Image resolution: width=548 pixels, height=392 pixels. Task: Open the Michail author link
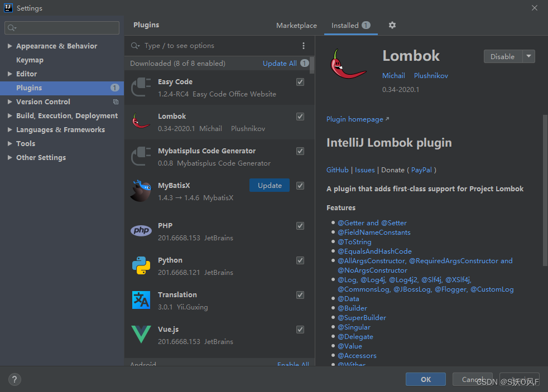393,76
